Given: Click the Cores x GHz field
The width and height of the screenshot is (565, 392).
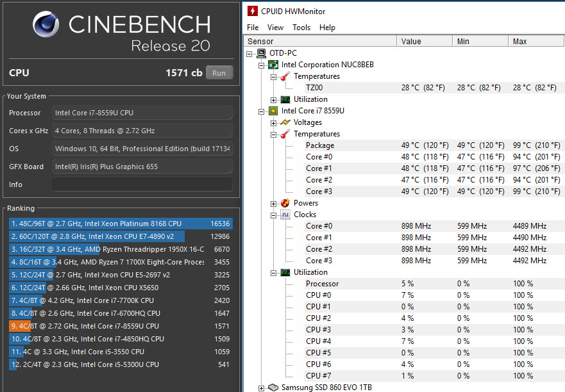Looking at the screenshot, I should (142, 131).
